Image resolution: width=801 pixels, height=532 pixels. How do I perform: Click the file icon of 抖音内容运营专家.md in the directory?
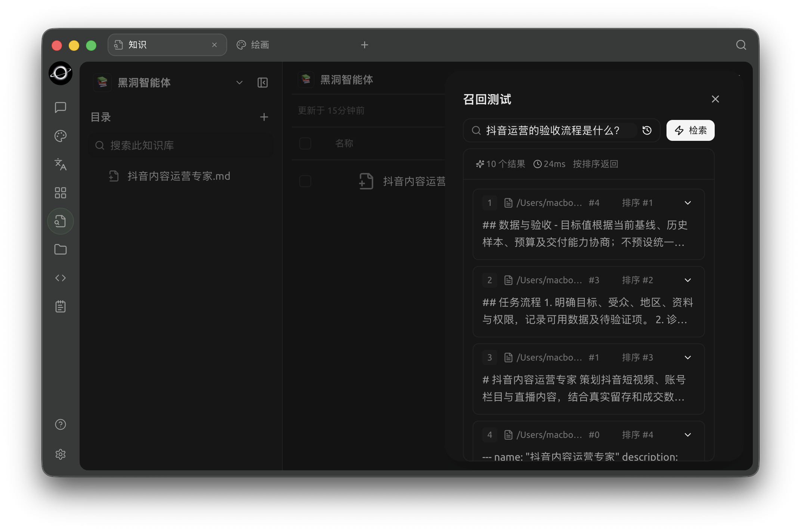click(x=114, y=176)
